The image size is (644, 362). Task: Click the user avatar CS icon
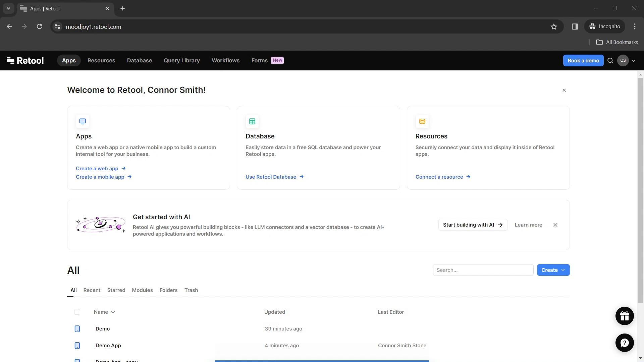[623, 61]
